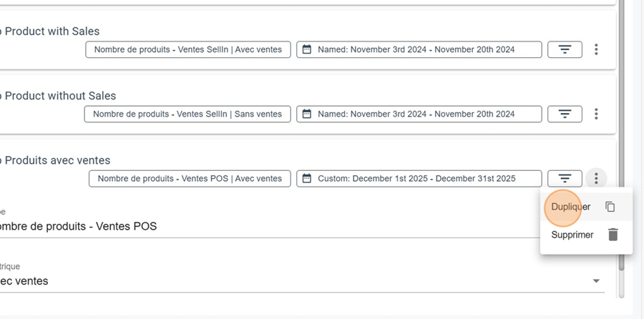Open more options for Product without Sales
The image size is (644, 319).
pyautogui.click(x=596, y=114)
